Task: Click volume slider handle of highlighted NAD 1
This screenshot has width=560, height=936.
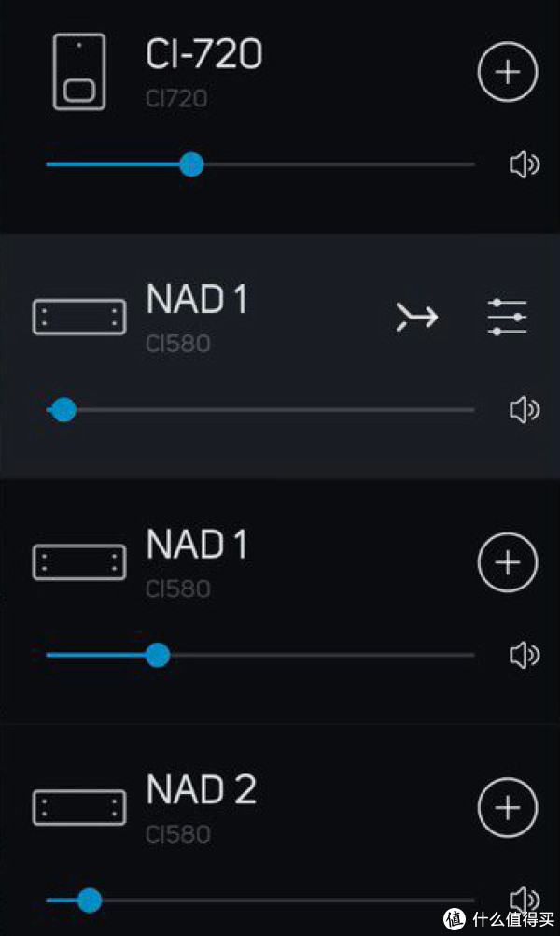Action: click(x=63, y=409)
